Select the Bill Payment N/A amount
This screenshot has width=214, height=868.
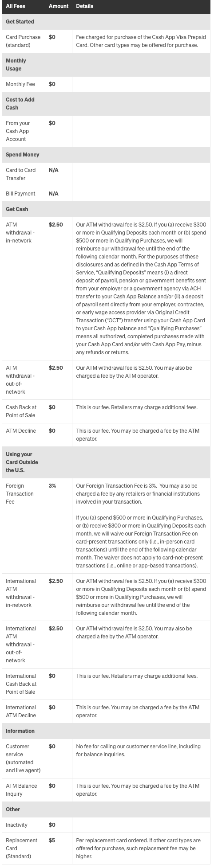pyautogui.click(x=53, y=194)
